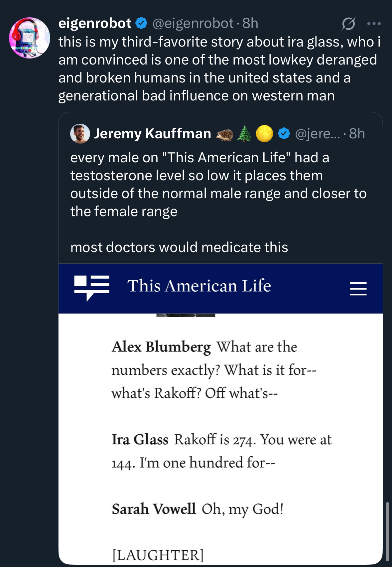
Task: Click eigenrobot's blue verified badge
Action: 142,23
